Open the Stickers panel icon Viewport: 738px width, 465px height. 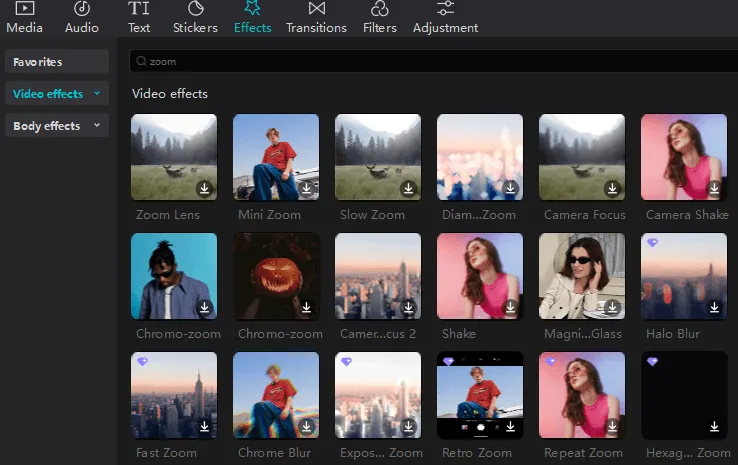195,9
